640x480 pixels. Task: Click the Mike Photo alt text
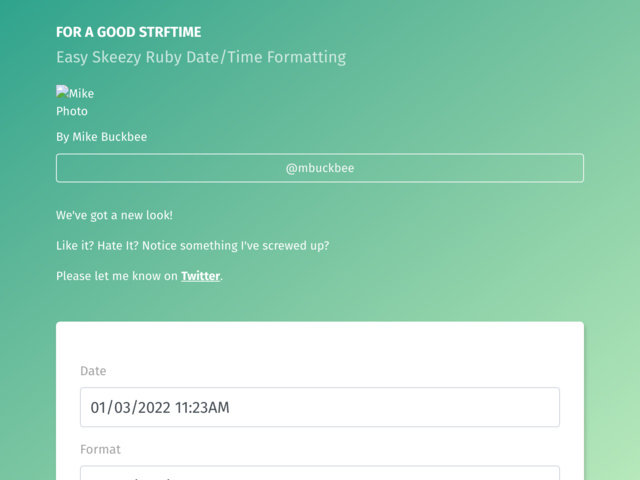point(75,102)
